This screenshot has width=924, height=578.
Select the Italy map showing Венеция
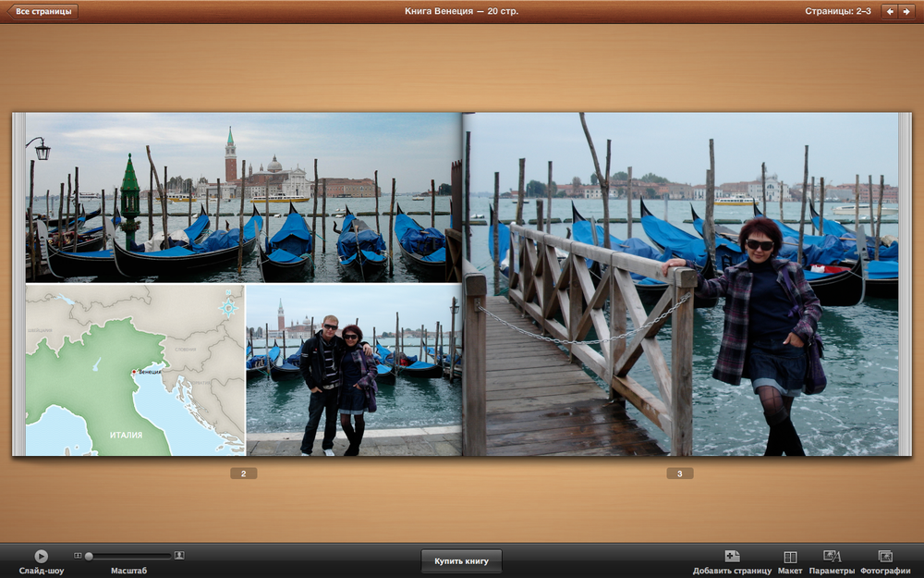(136, 370)
